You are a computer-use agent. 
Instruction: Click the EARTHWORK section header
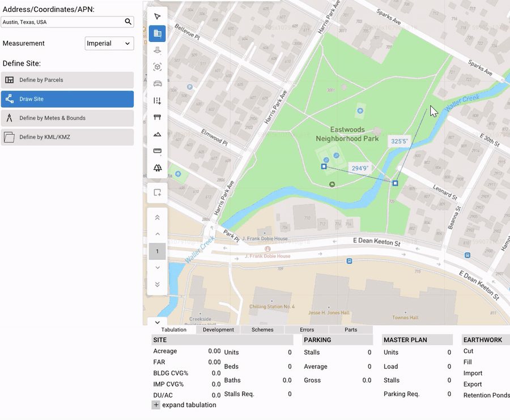[486, 340]
